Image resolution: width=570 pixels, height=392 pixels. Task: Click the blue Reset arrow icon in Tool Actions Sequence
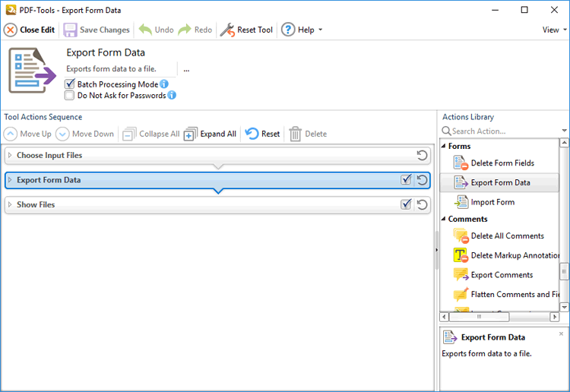[x=252, y=134]
